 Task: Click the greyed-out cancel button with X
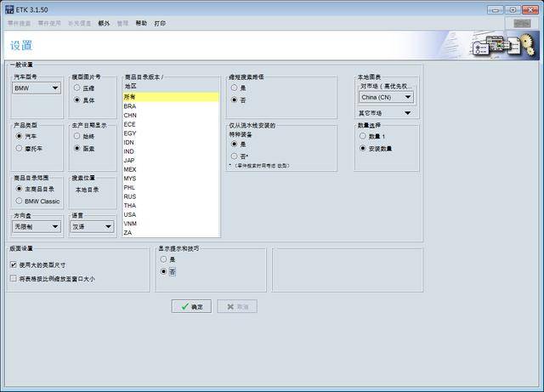[237, 307]
